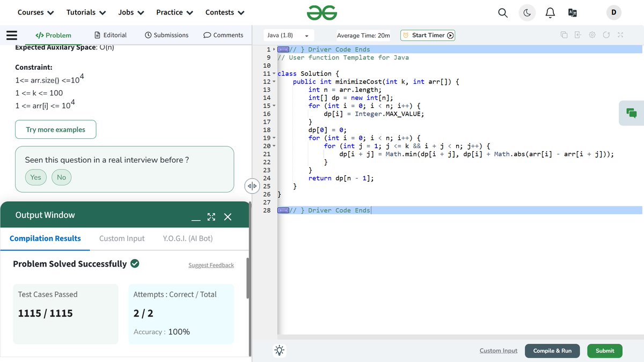Open the Editorial tab
644x362 pixels.
pyautogui.click(x=111, y=35)
